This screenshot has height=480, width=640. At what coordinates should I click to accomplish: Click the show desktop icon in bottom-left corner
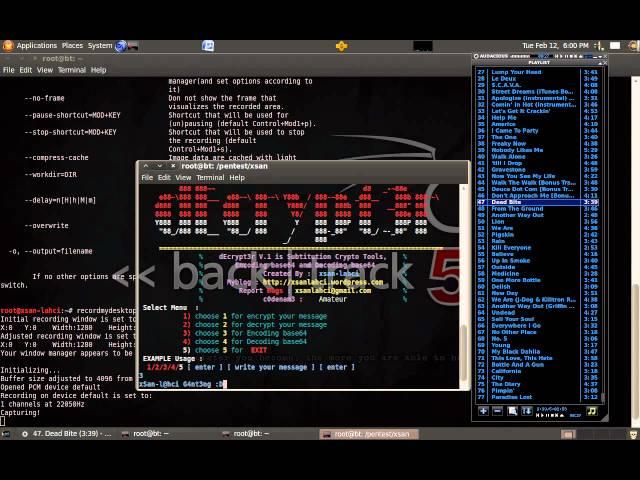tap(7, 434)
